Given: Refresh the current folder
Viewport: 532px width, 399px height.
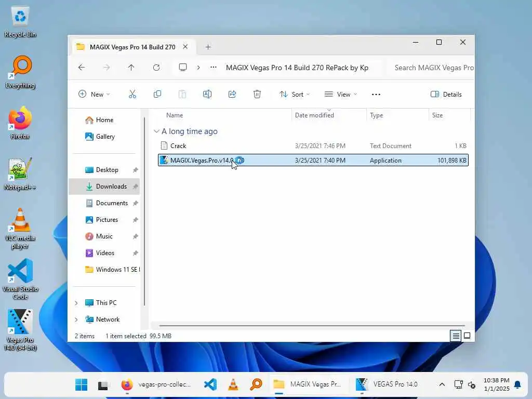Looking at the screenshot, I should point(156,68).
